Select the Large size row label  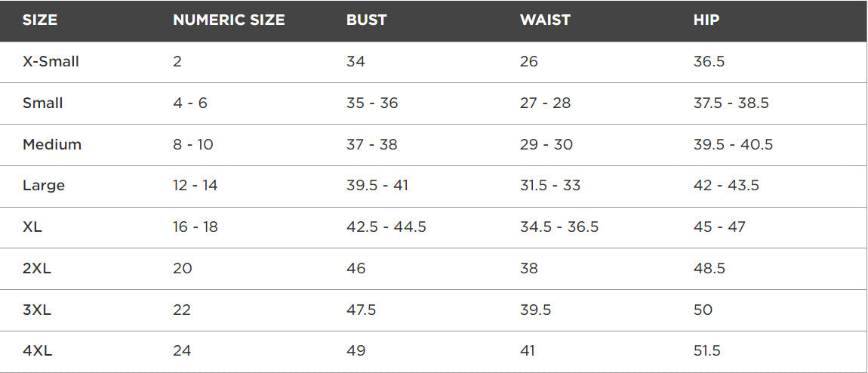pos(44,186)
